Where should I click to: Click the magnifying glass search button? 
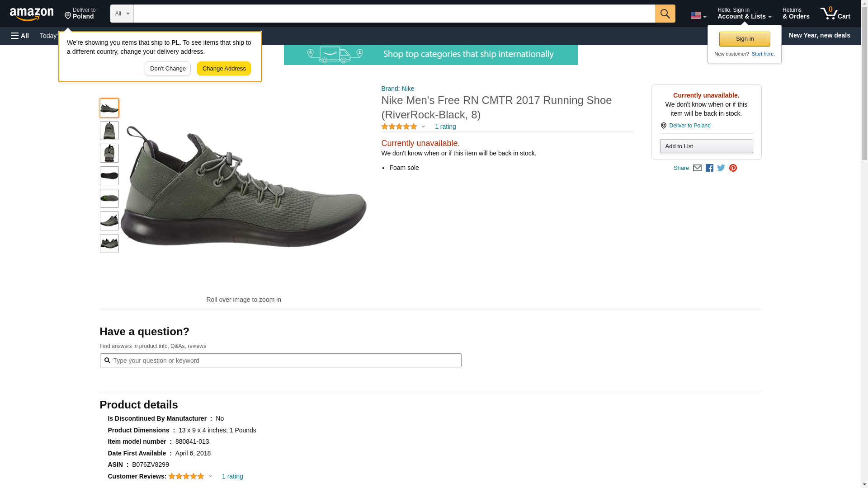click(x=665, y=14)
